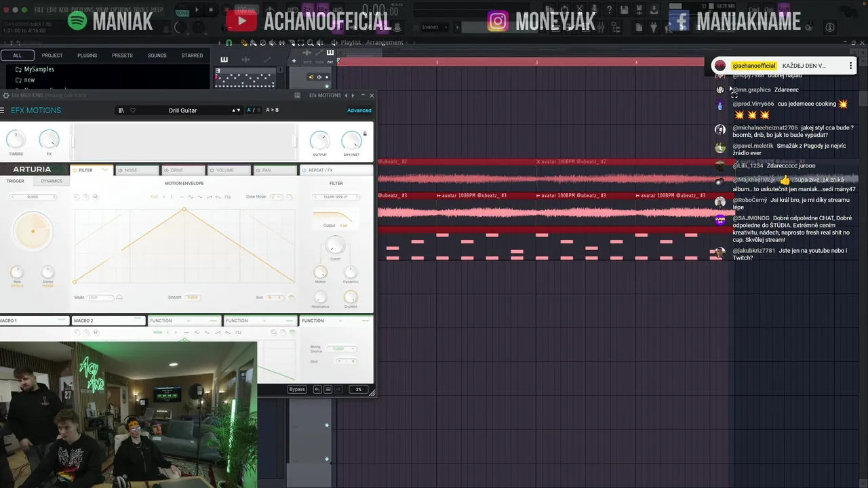The width and height of the screenshot is (868, 488).
Task: Select the MySamples folder in browser
Action: click(x=39, y=69)
